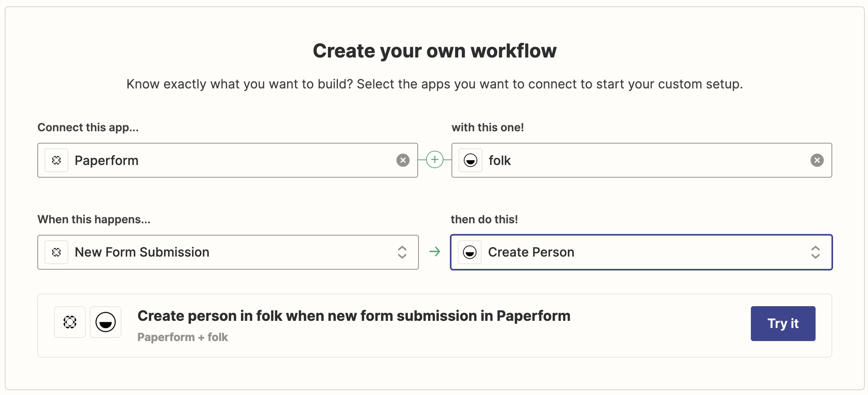Open the New Form Submission trigger dropdown
Image resolution: width=868 pixels, height=395 pixels.
click(x=228, y=252)
